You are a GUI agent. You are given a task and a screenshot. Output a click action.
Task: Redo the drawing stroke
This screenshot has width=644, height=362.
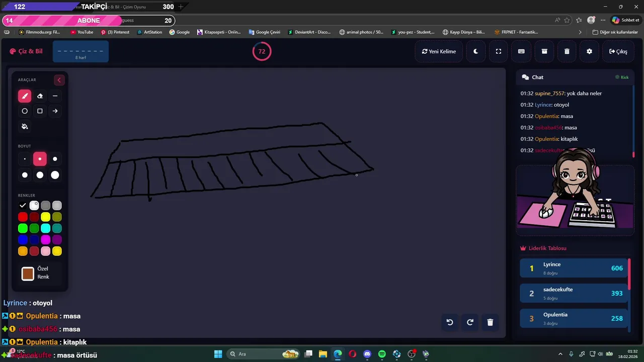coord(470,322)
